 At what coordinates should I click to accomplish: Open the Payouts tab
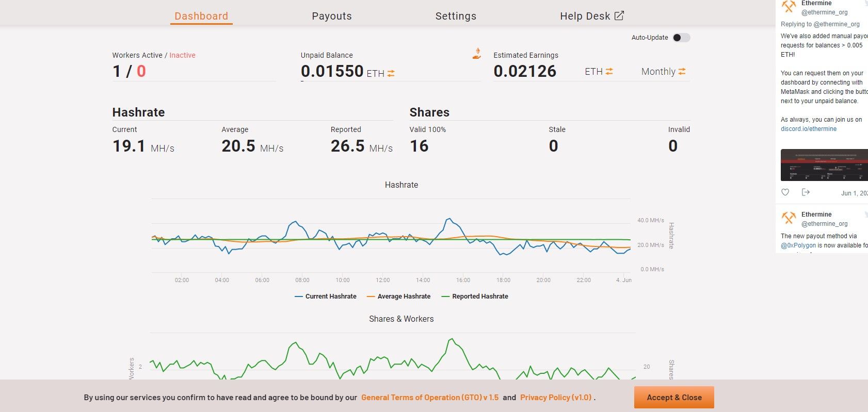tap(332, 16)
